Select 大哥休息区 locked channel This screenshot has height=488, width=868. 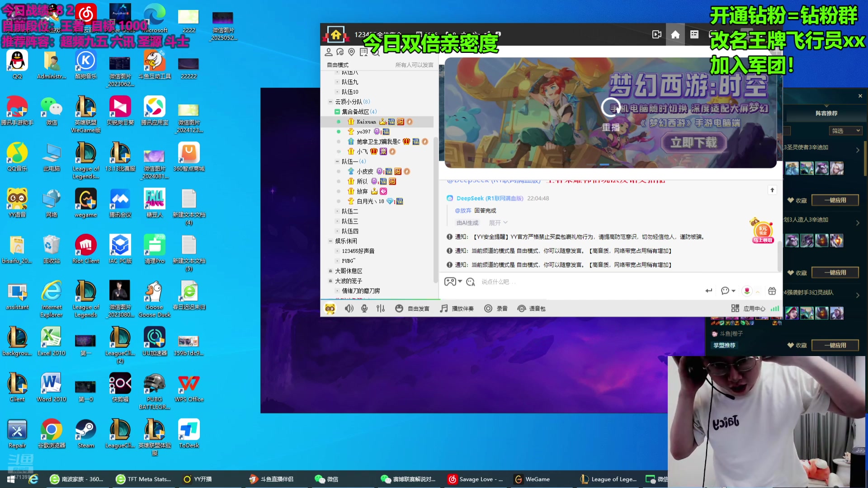349,271
